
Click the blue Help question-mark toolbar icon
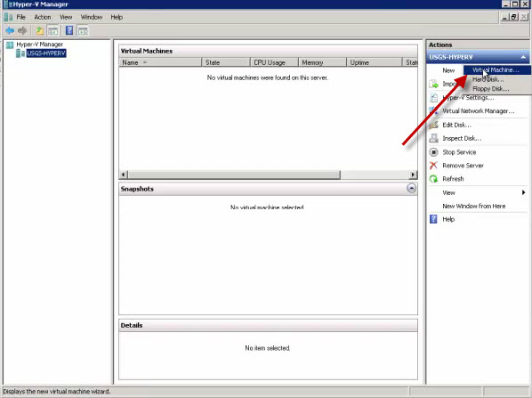(69, 30)
